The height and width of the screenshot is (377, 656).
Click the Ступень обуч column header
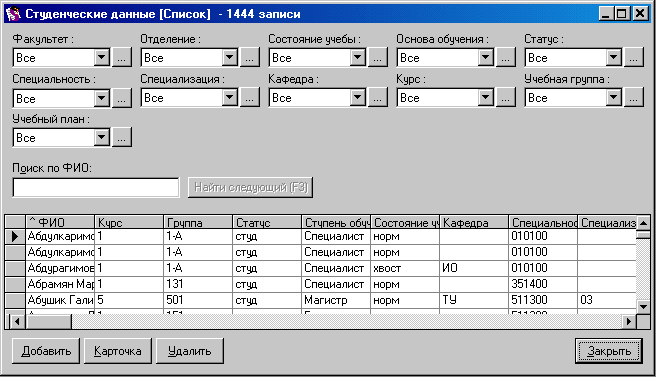[x=336, y=222]
